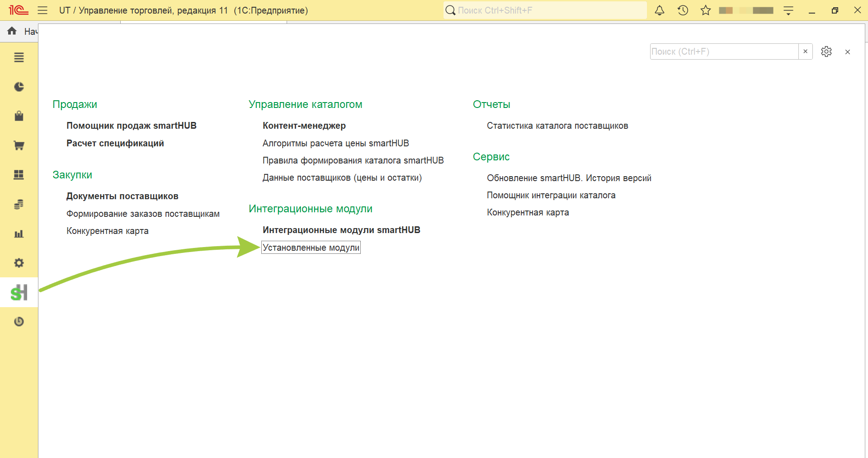Focus the global search Ctrl+Shift+F field
868x458 pixels.
pos(545,10)
